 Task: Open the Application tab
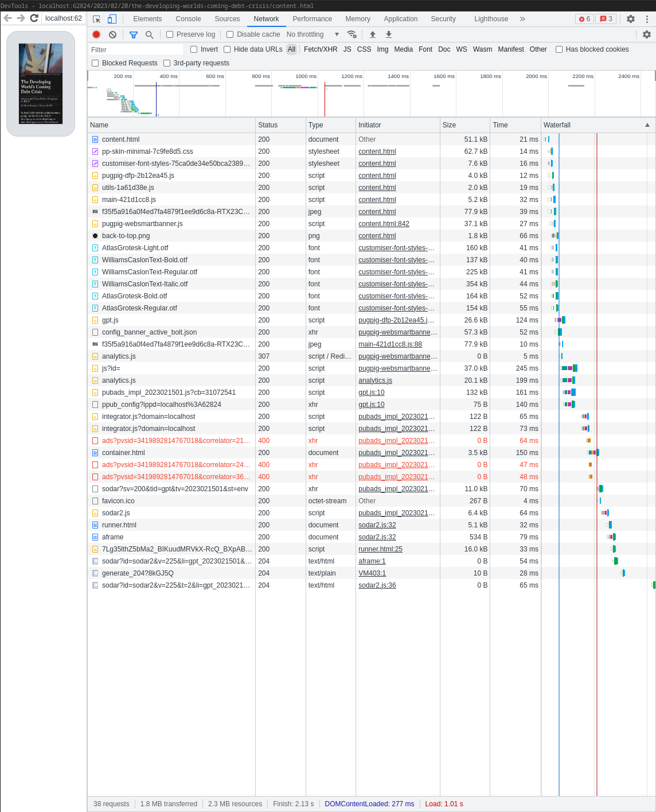tap(400, 19)
